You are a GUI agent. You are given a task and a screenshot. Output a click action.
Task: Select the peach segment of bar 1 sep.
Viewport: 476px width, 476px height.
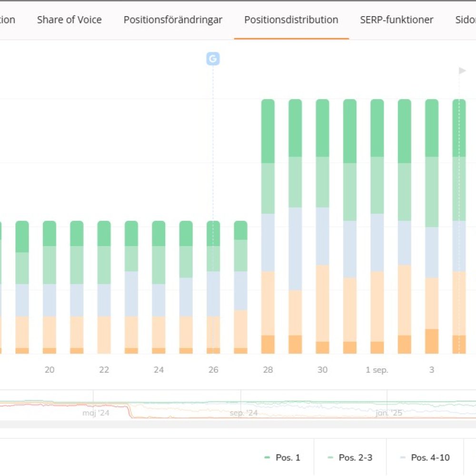pyautogui.click(x=377, y=306)
